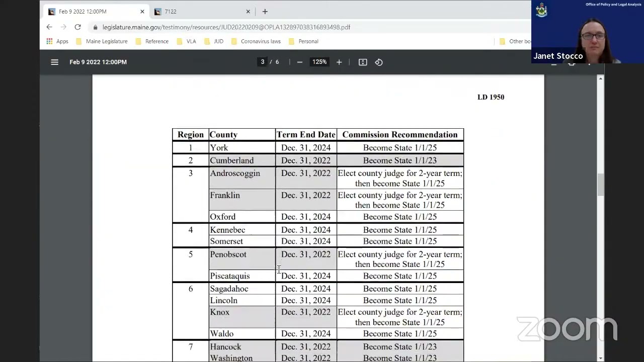Switch to the 7122 tab
This screenshot has height=362, width=644.
pos(202,12)
